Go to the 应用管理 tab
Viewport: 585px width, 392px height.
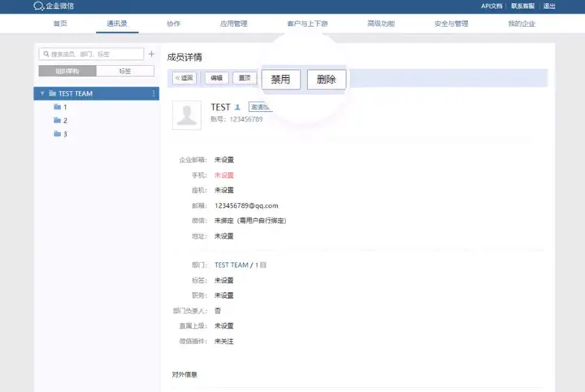click(233, 24)
